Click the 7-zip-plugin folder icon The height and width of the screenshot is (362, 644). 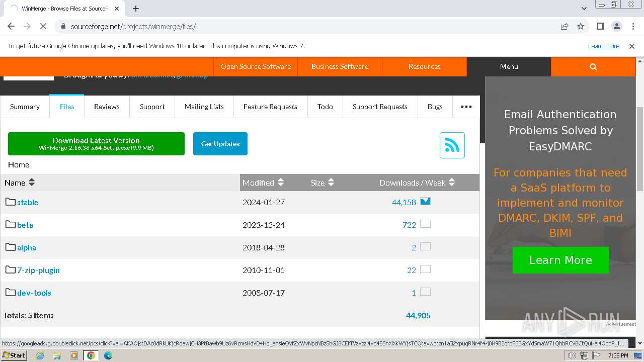pos(11,269)
